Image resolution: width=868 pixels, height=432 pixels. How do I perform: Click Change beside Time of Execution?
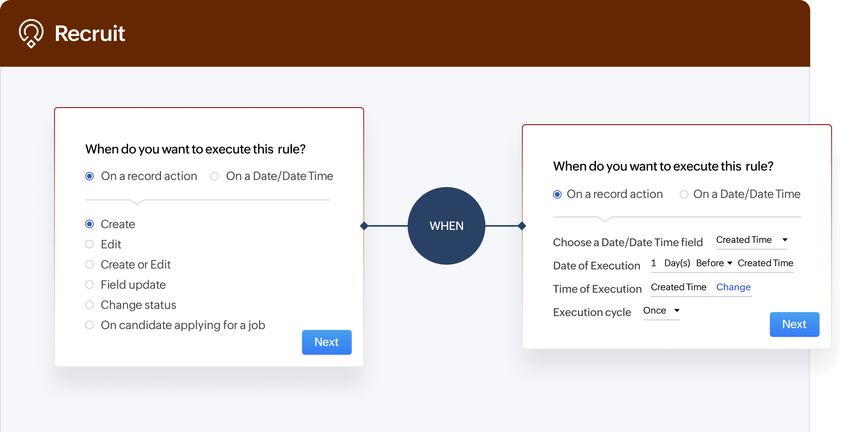(733, 287)
